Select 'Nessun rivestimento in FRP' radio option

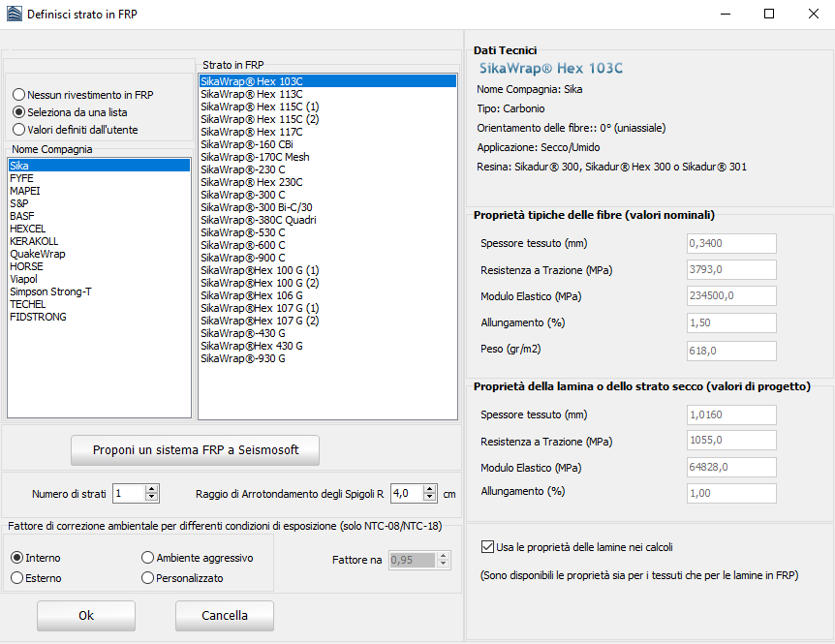click(19, 95)
